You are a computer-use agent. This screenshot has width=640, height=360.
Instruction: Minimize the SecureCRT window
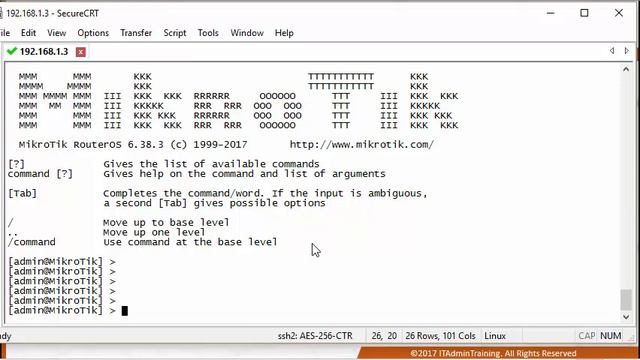click(x=551, y=13)
